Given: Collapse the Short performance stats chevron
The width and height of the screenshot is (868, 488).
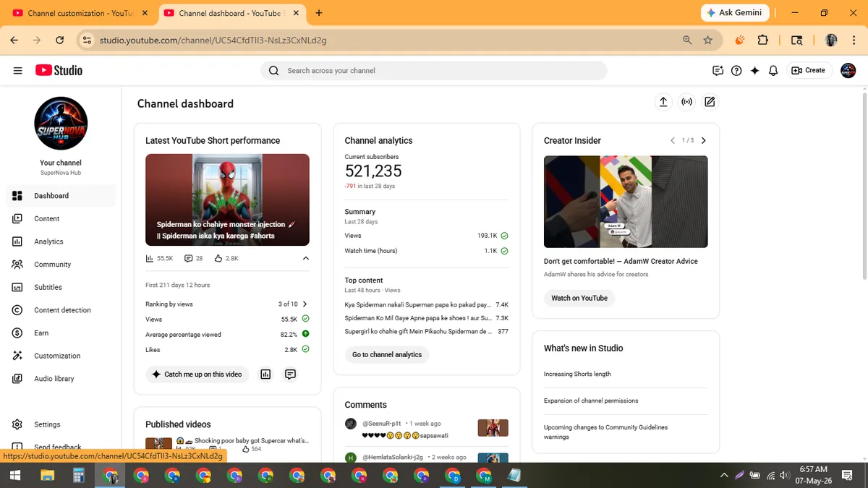Looking at the screenshot, I should pyautogui.click(x=305, y=258).
